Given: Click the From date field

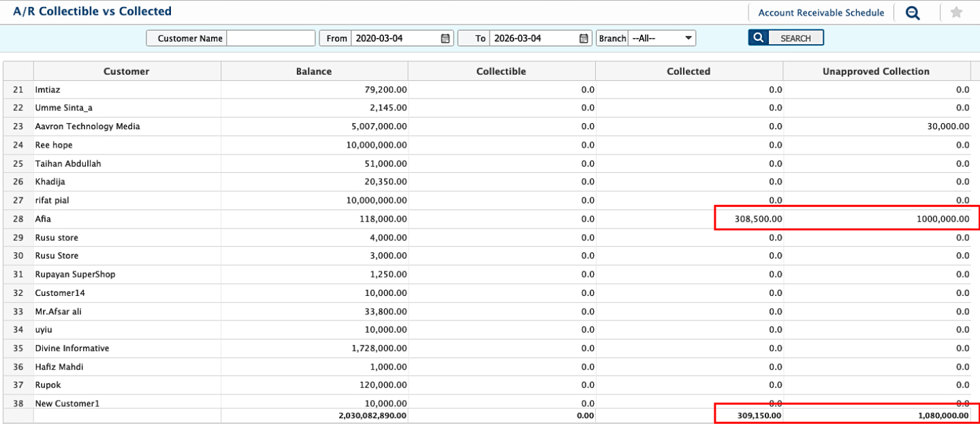Looking at the screenshot, I should pos(395,39).
